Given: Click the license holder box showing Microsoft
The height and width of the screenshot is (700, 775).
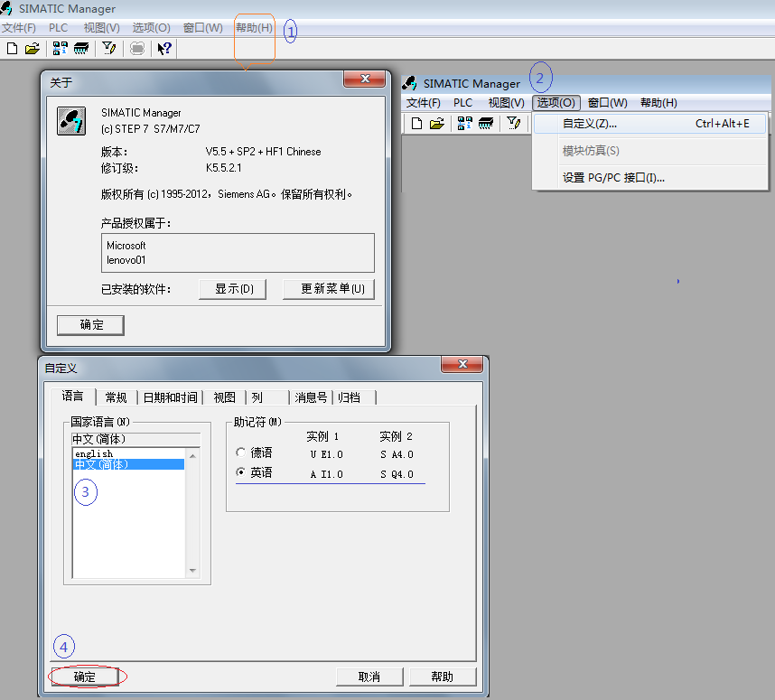Looking at the screenshot, I should [x=238, y=253].
